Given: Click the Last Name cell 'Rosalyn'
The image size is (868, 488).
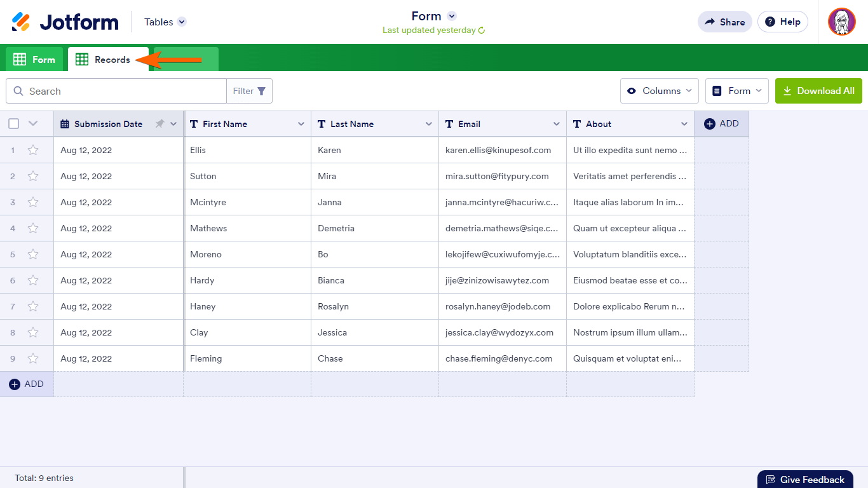Looking at the screenshot, I should [x=375, y=306].
